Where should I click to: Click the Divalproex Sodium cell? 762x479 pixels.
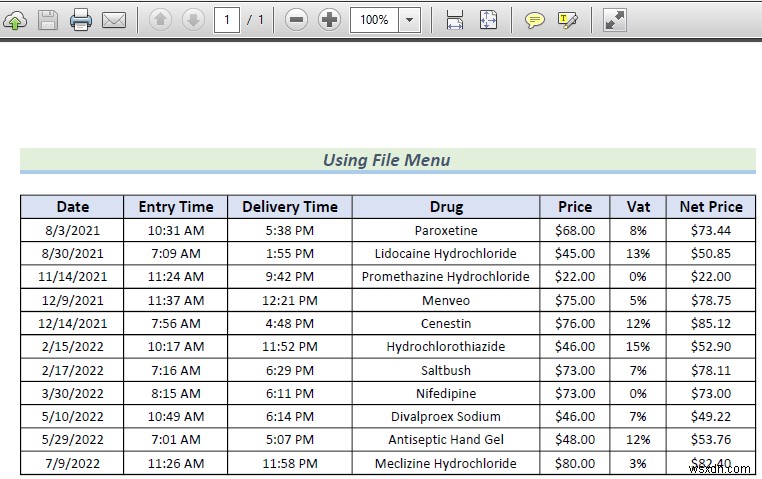coord(446,417)
